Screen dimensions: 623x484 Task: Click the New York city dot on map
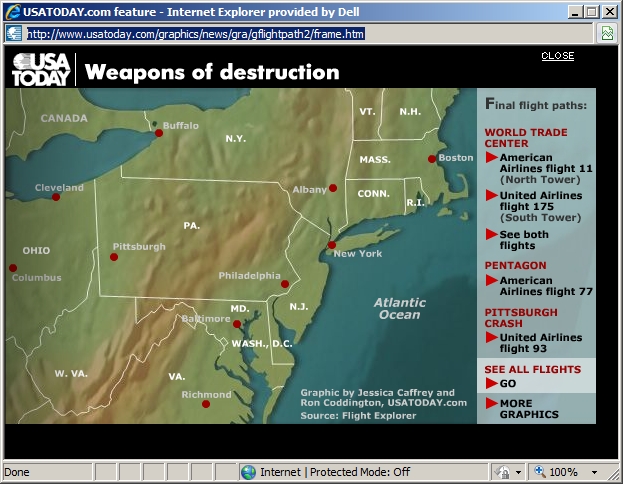click(332, 245)
